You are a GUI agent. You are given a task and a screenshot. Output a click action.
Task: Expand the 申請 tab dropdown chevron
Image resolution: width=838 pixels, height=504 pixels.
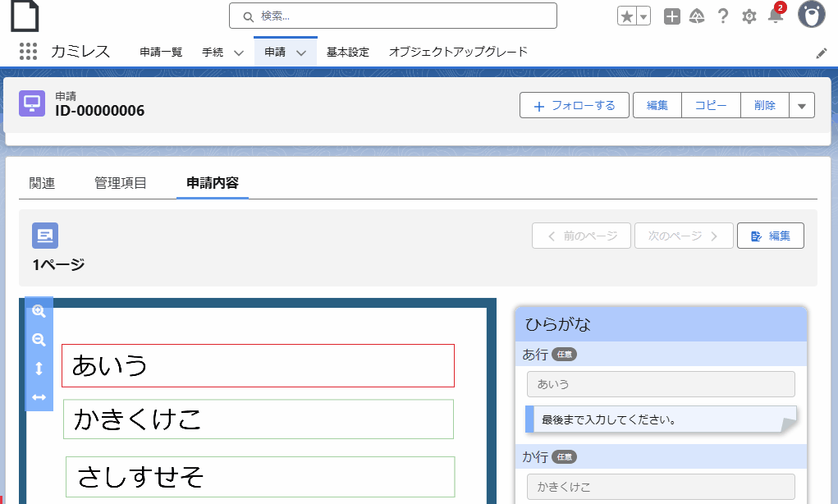click(x=301, y=53)
